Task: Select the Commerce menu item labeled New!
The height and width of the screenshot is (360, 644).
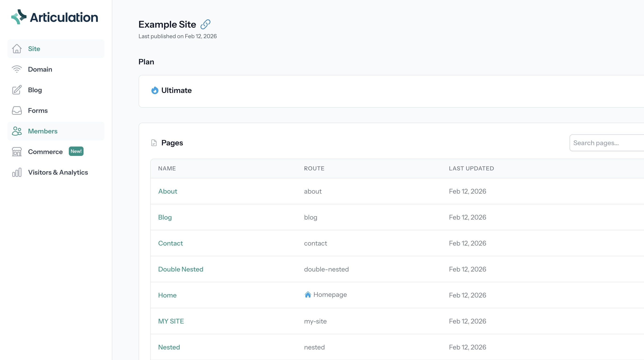Action: [45, 152]
